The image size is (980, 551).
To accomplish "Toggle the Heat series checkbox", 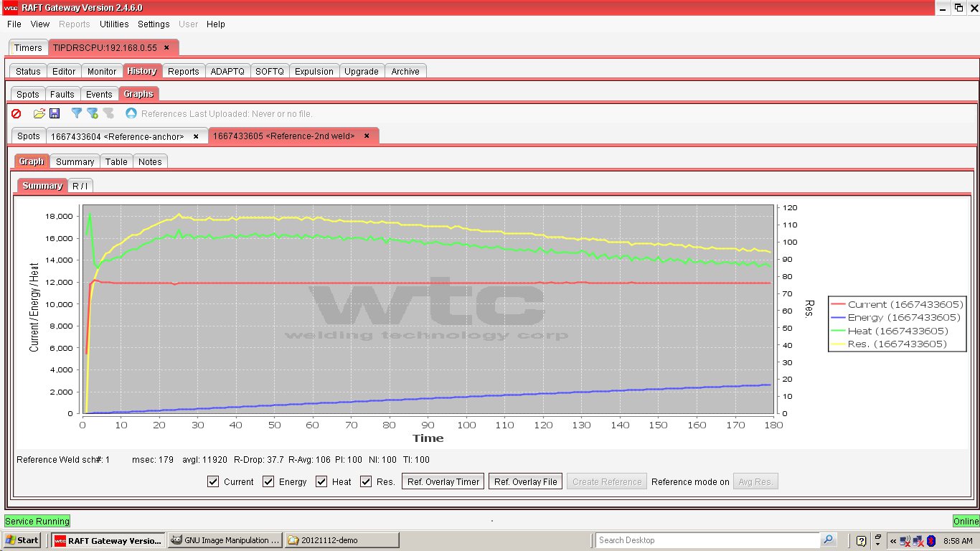I will point(321,481).
